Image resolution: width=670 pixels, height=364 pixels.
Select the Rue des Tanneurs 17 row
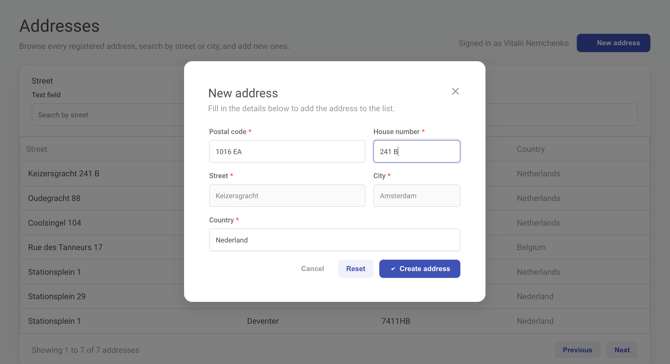click(335, 247)
